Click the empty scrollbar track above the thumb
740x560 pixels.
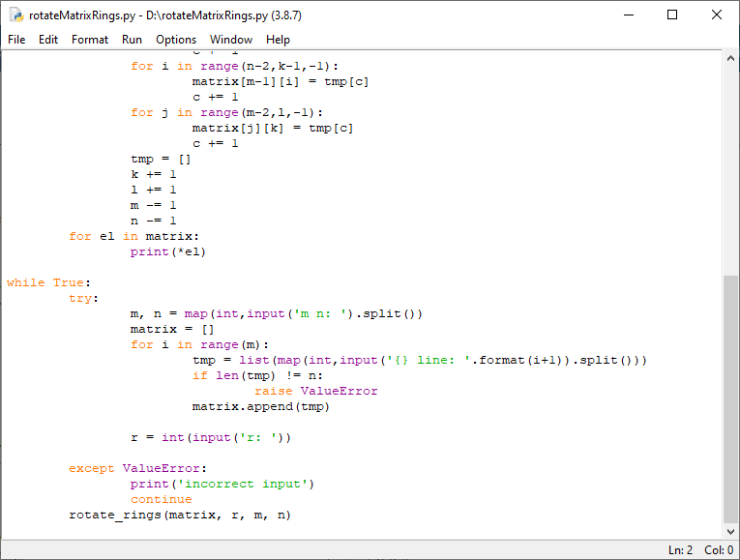730,164
